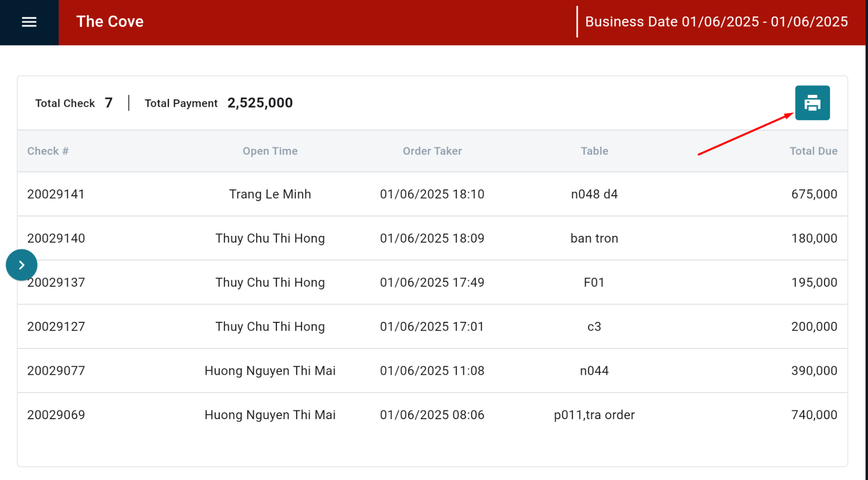This screenshot has height=480, width=868.
Task: Select the Business Date range header
Action: click(x=716, y=22)
